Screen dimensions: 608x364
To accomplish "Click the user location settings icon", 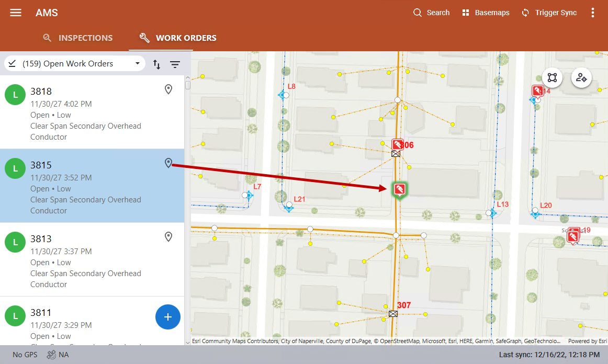I will (x=581, y=78).
